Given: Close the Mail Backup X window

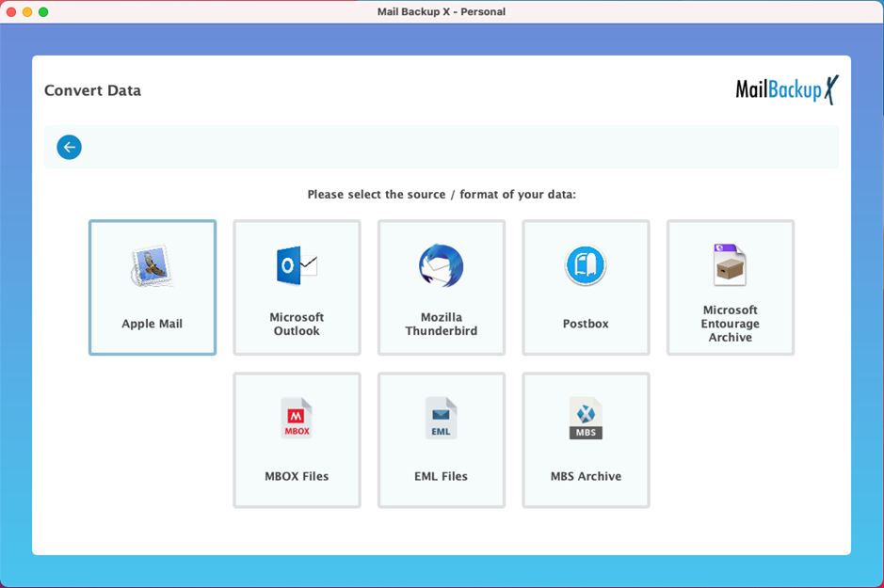Looking at the screenshot, I should click(x=11, y=12).
